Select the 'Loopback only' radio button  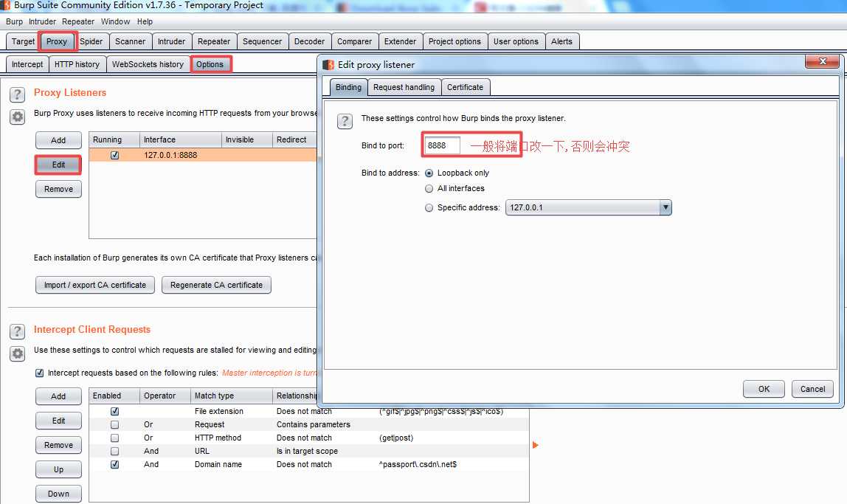click(429, 173)
